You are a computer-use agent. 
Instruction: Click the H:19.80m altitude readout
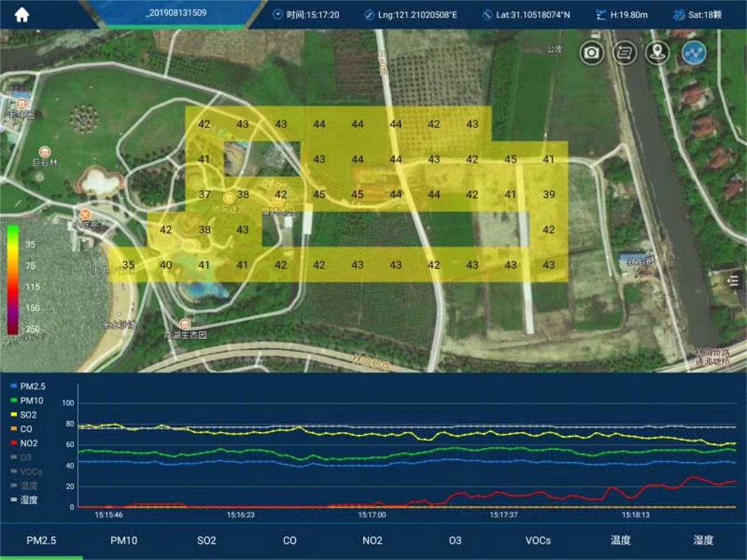629,15
